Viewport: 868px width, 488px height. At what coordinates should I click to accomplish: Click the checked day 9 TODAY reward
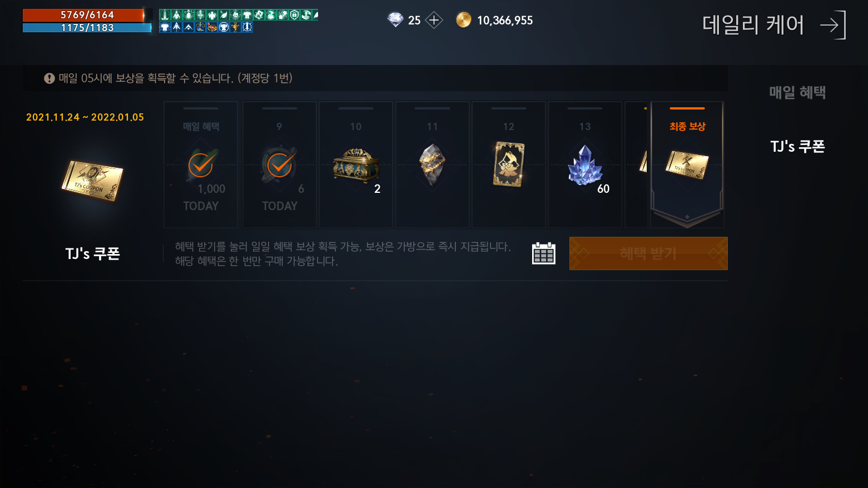pyautogui.click(x=280, y=165)
